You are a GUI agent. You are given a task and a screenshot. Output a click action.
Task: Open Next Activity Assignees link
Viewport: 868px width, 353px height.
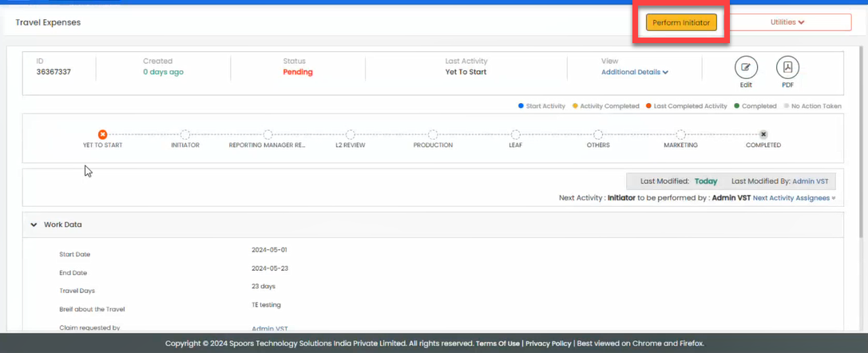coord(794,198)
